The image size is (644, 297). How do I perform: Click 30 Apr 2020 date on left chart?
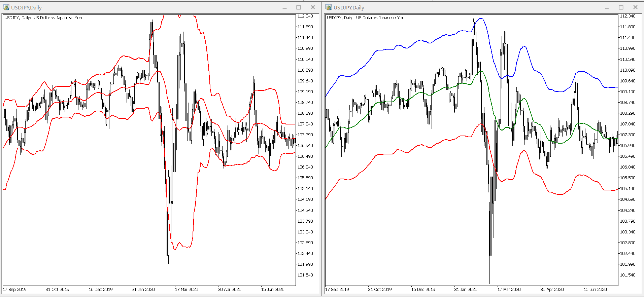point(230,289)
